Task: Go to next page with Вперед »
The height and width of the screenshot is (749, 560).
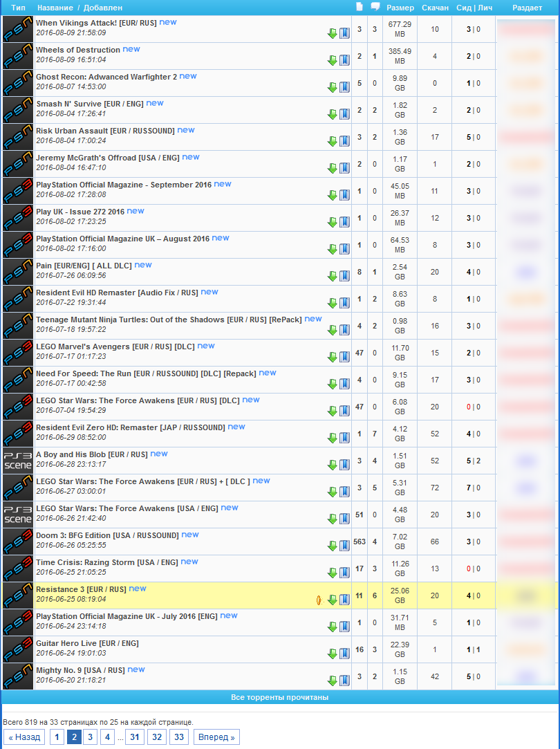Action: tap(217, 737)
